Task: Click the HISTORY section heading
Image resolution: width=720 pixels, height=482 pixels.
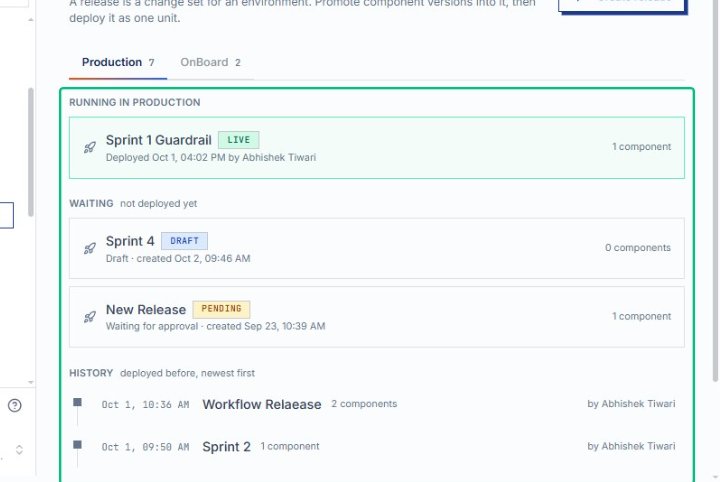Action: 91,373
